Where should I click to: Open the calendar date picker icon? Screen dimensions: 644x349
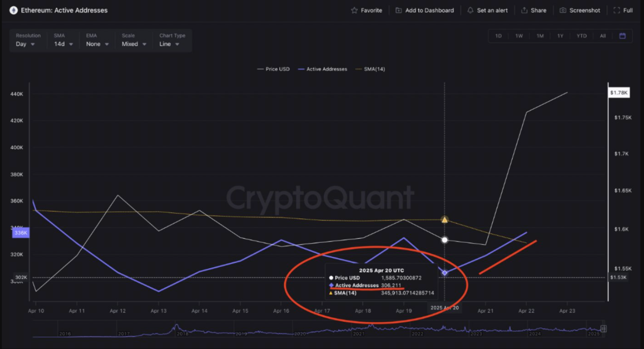click(622, 36)
